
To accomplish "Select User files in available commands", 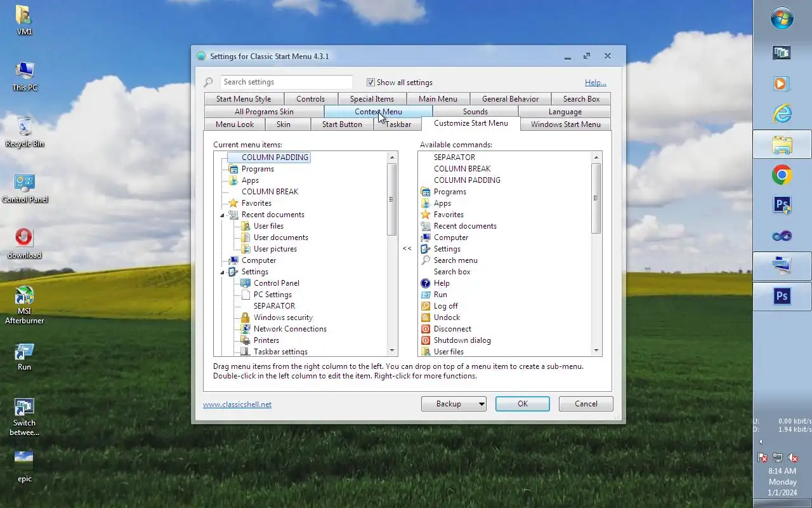I will pyautogui.click(x=449, y=352).
